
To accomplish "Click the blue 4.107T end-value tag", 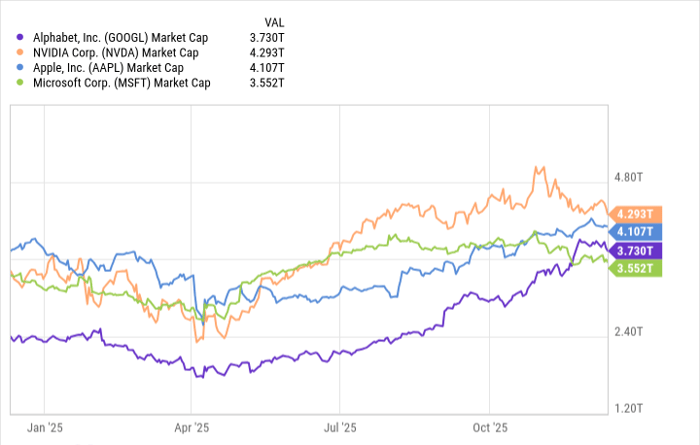I will point(637,232).
